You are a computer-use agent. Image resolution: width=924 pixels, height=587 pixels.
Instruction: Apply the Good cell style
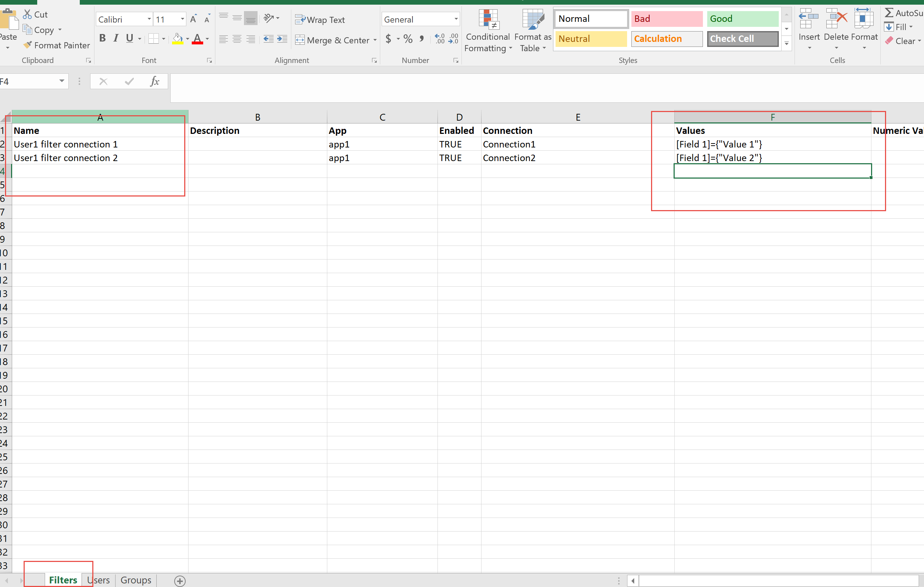(x=743, y=19)
